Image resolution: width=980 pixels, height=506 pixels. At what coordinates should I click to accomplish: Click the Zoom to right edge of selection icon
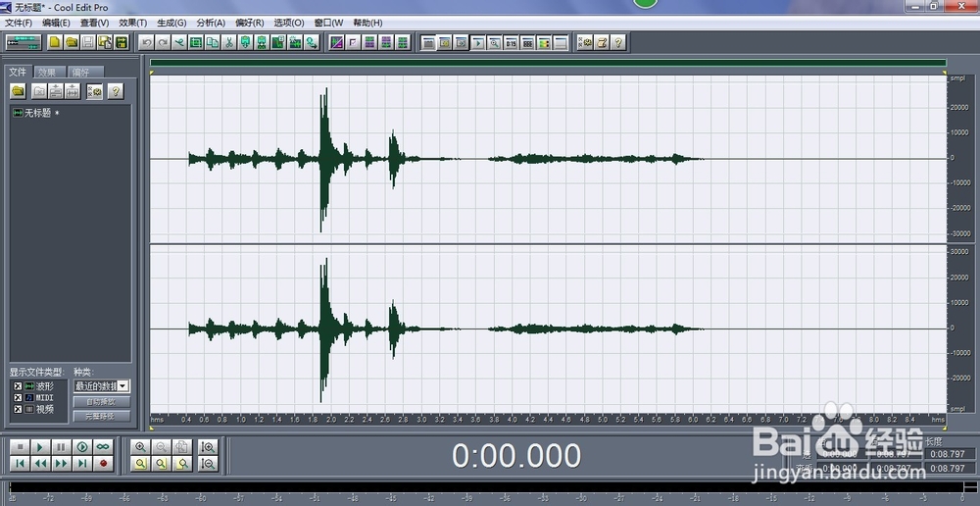[x=182, y=464]
